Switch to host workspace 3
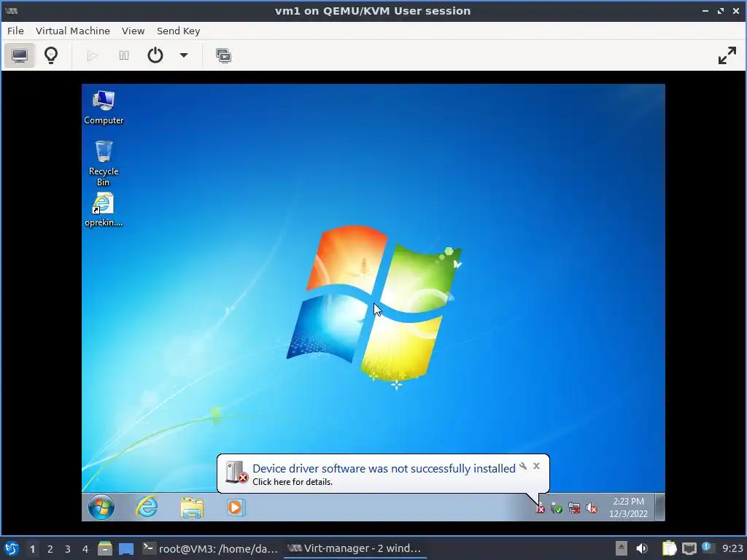 pyautogui.click(x=68, y=549)
